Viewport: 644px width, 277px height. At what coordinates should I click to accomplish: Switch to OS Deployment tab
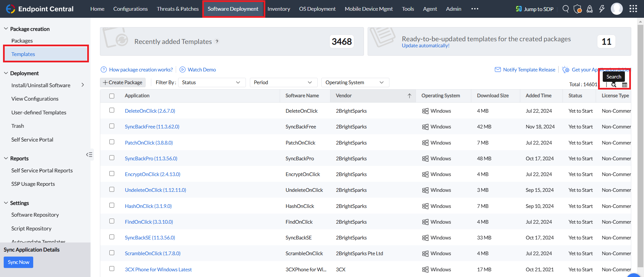pyautogui.click(x=317, y=9)
